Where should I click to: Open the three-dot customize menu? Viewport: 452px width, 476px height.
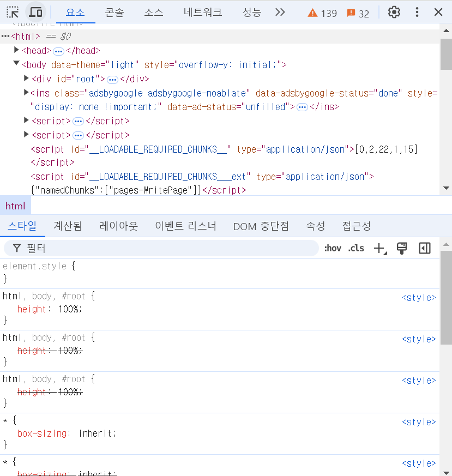click(x=417, y=13)
